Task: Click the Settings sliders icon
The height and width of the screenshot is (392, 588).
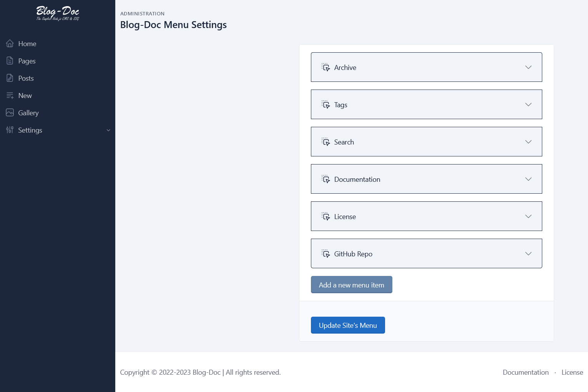Action: click(x=10, y=130)
